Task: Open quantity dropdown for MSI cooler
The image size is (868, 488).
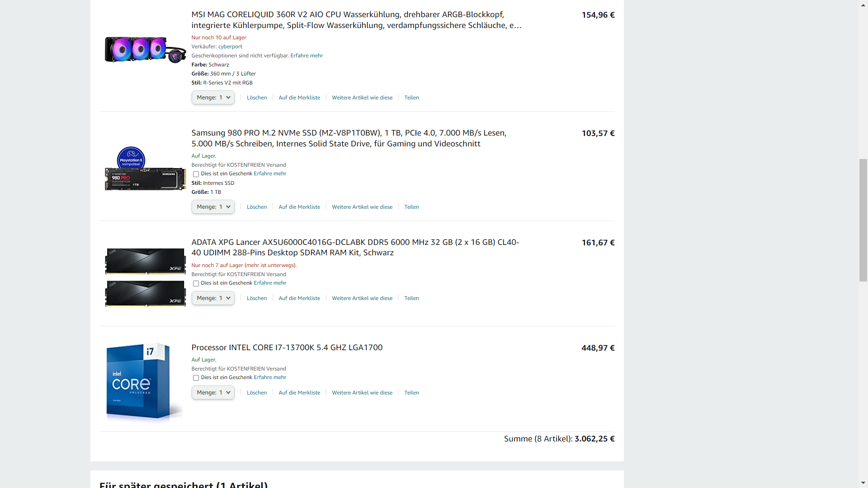Action: (x=213, y=98)
